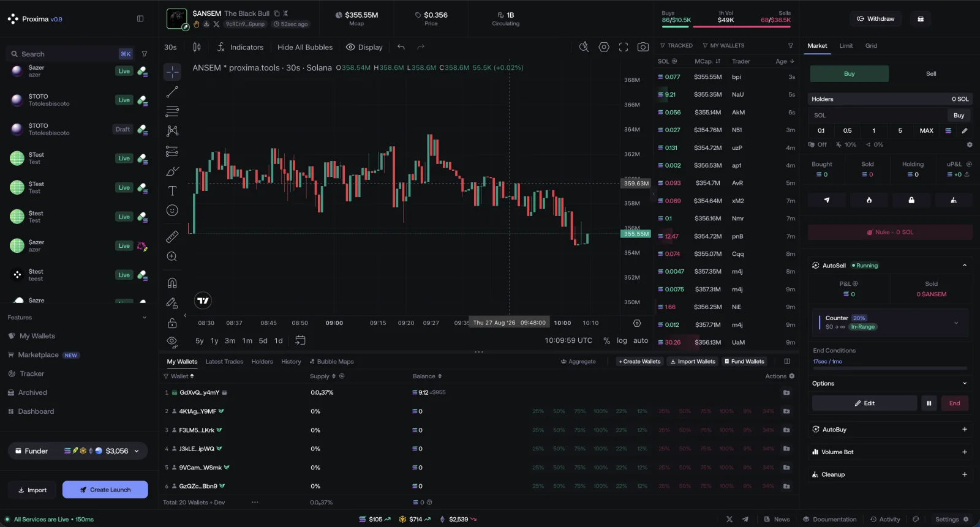Viewport: 980px width, 527px height.
Task: Click the End Conditions progress bar
Action: (x=890, y=368)
